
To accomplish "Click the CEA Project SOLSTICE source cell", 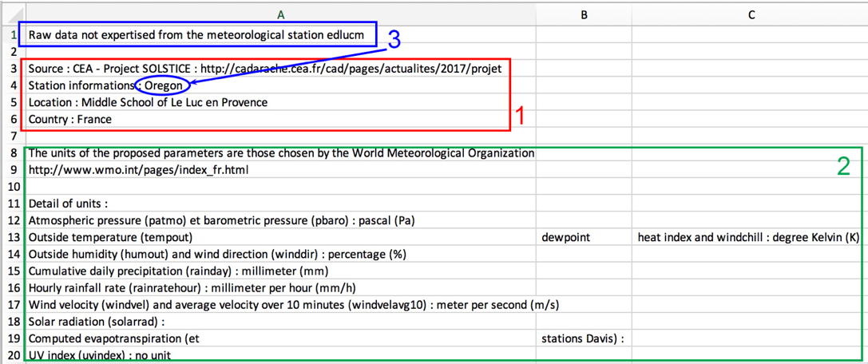I will [x=264, y=69].
